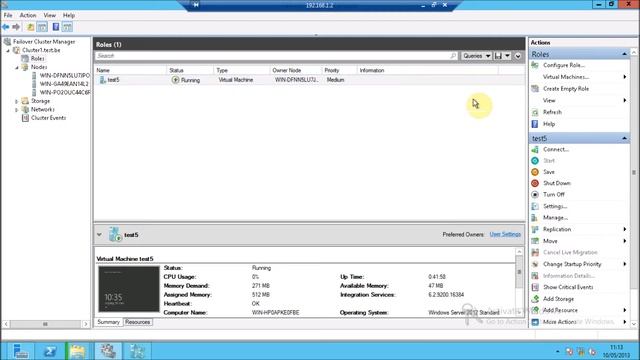This screenshot has height=360, width=640.
Task: Click the tree pane horizontal scrollbar
Action: tap(46, 324)
